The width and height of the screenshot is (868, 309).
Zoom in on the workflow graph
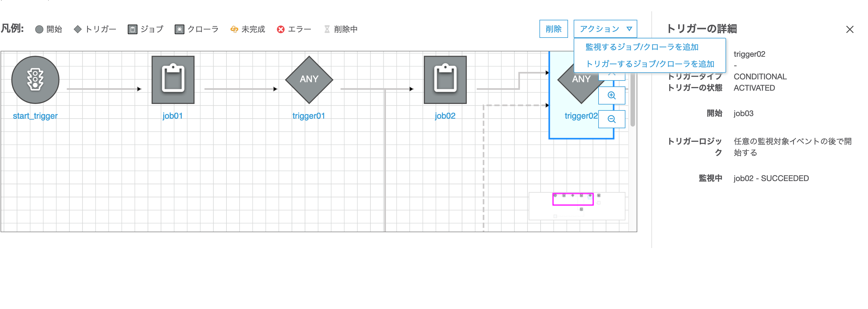612,95
